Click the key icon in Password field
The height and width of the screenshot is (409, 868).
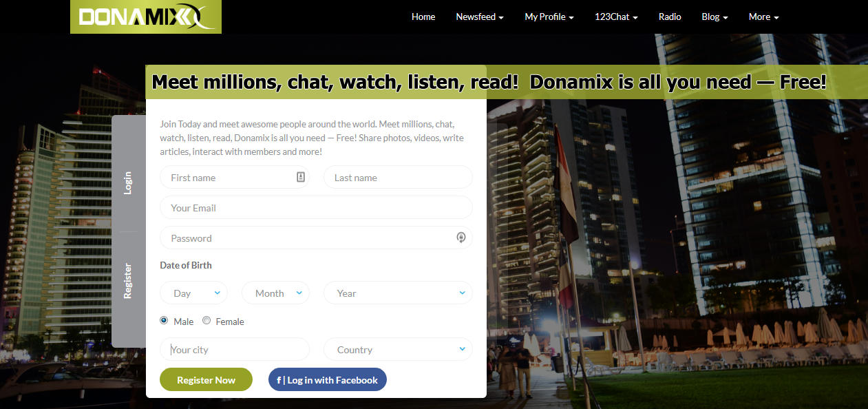[x=461, y=238]
